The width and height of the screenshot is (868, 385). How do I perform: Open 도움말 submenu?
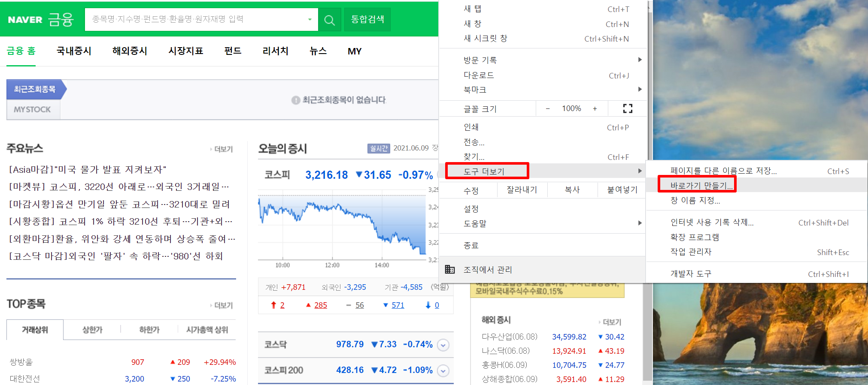(543, 223)
